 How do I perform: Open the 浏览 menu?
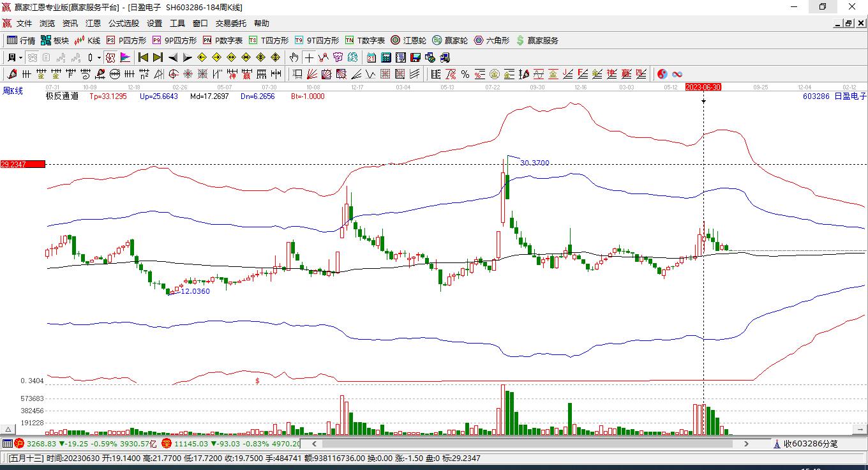(x=47, y=24)
